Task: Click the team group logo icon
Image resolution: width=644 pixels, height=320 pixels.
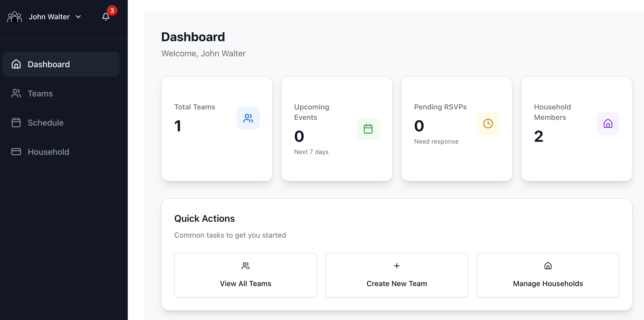Action: tap(15, 17)
